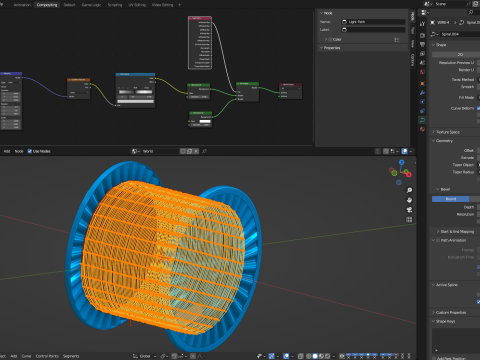Click the viewport zoom magnifier icon
This screenshot has width=480, height=360.
tap(409, 190)
